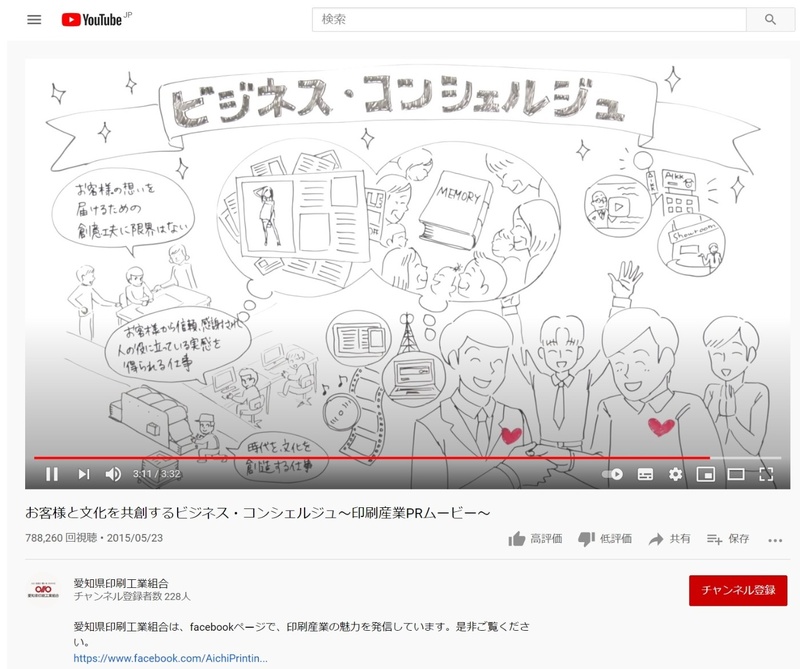Mute the video volume

(x=113, y=474)
